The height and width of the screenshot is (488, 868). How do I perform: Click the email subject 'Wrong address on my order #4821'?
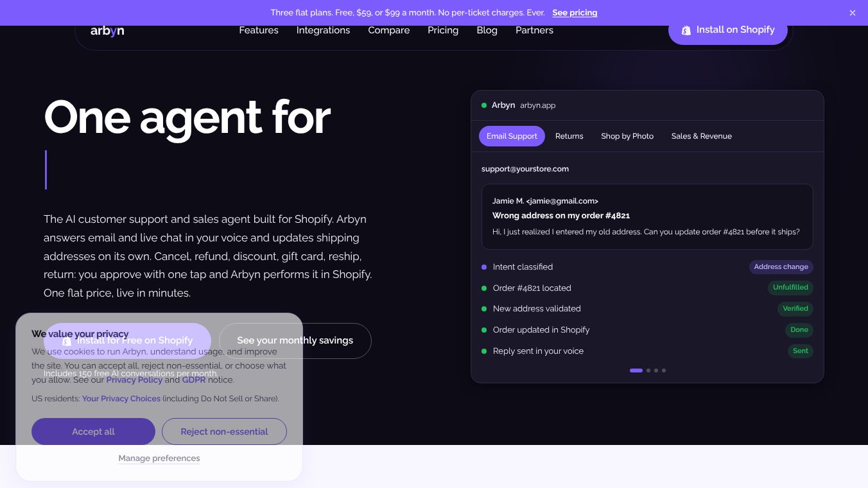561,216
